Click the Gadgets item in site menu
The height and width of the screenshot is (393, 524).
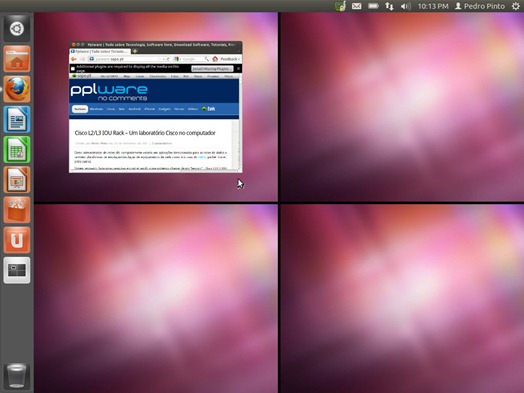tap(164, 109)
